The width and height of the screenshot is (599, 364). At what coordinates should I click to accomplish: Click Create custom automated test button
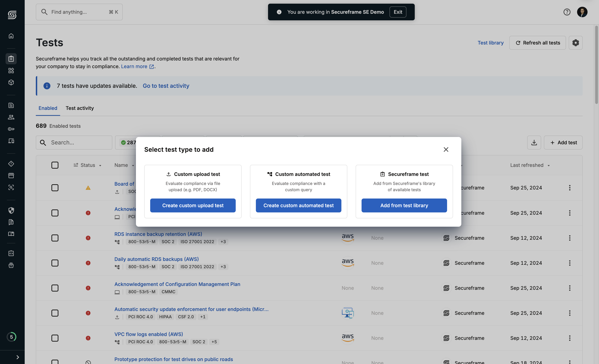tap(298, 205)
